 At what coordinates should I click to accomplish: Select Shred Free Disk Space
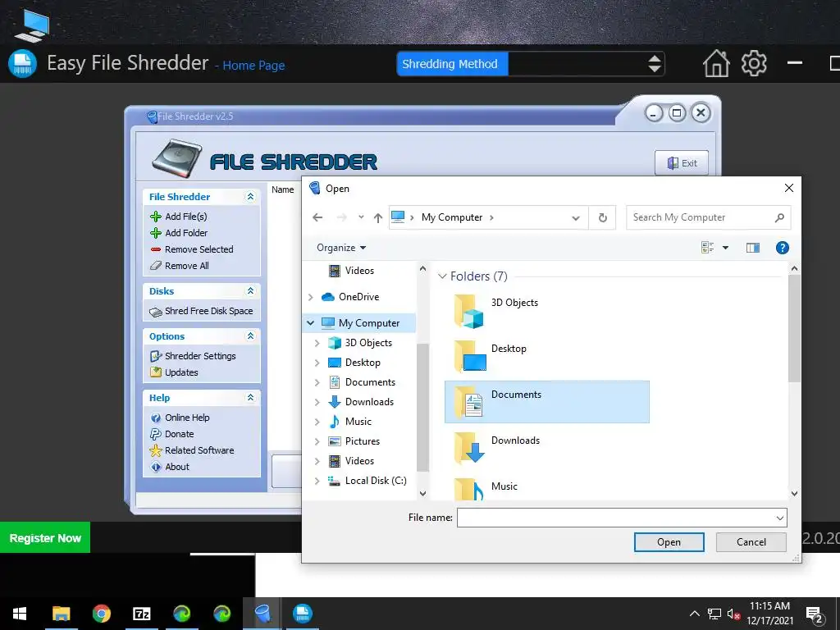click(208, 311)
